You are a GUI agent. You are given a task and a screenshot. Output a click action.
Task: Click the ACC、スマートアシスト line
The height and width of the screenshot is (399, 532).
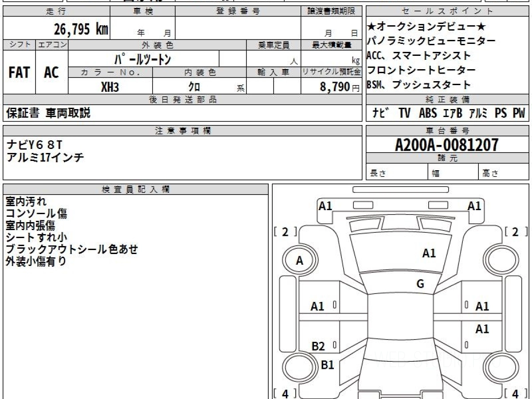pos(419,56)
